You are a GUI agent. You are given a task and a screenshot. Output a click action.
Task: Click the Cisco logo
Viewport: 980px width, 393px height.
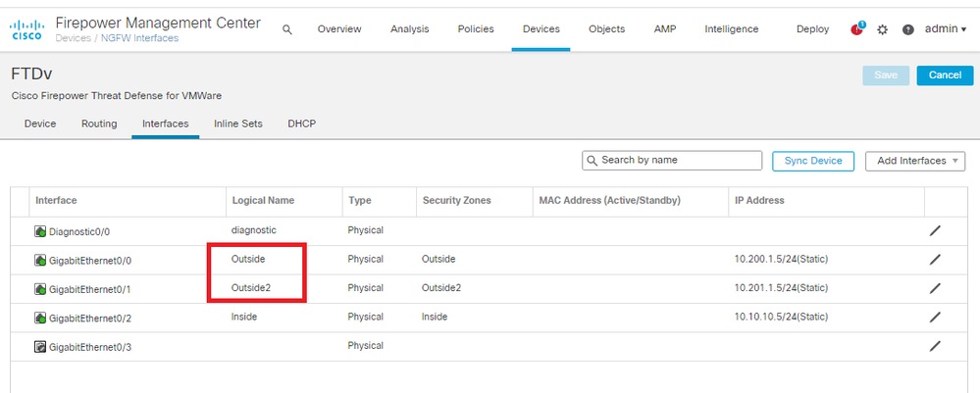[x=26, y=28]
